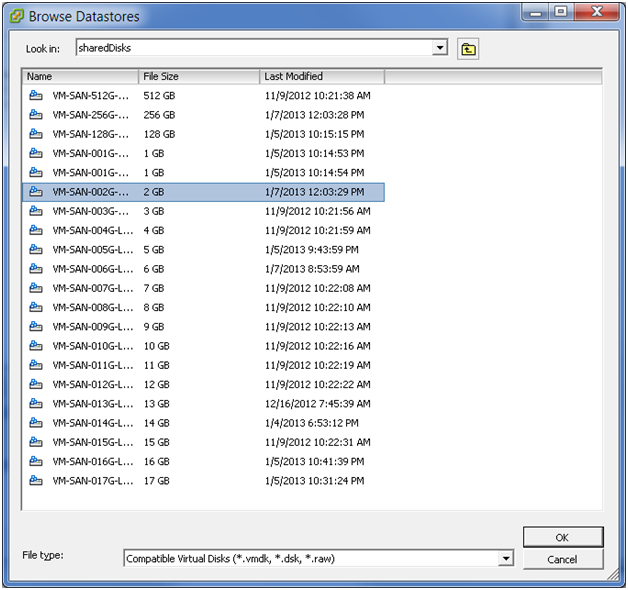Open the Look in dropdown arrow
Screen dimensions: 628x590
[440, 48]
